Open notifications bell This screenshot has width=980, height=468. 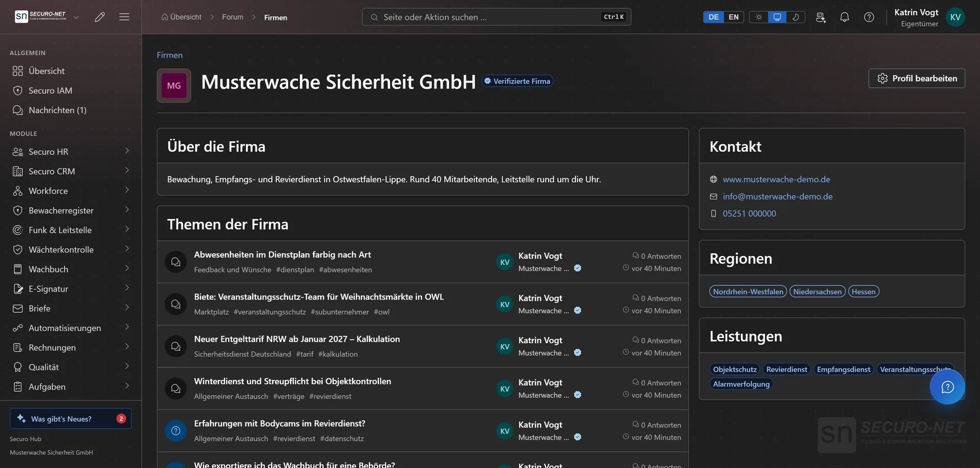point(845,17)
